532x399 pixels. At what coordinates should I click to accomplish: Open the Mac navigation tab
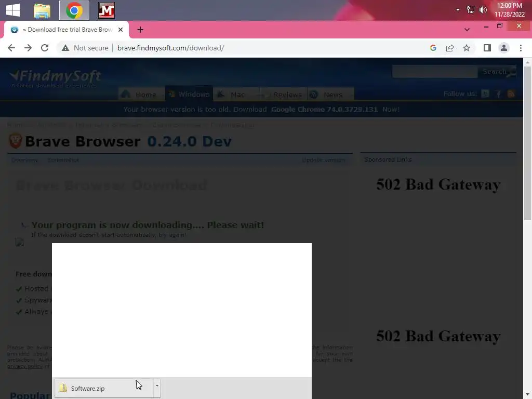click(x=236, y=95)
